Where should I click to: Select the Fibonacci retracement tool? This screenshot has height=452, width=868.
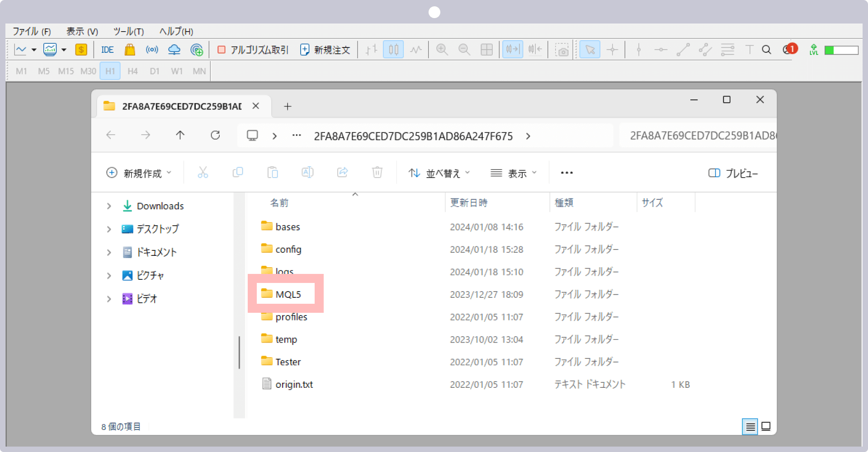[727, 50]
